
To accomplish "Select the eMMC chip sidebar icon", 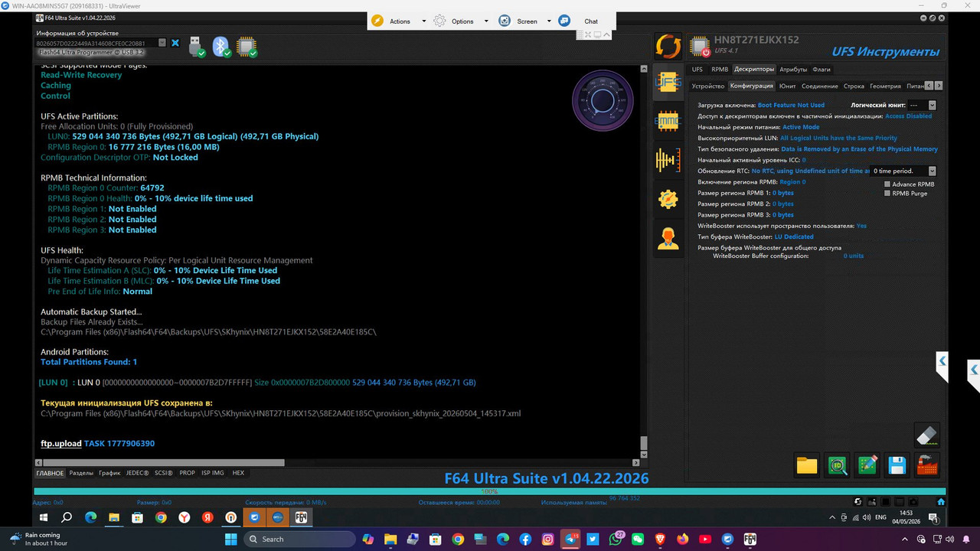I will coord(668,121).
